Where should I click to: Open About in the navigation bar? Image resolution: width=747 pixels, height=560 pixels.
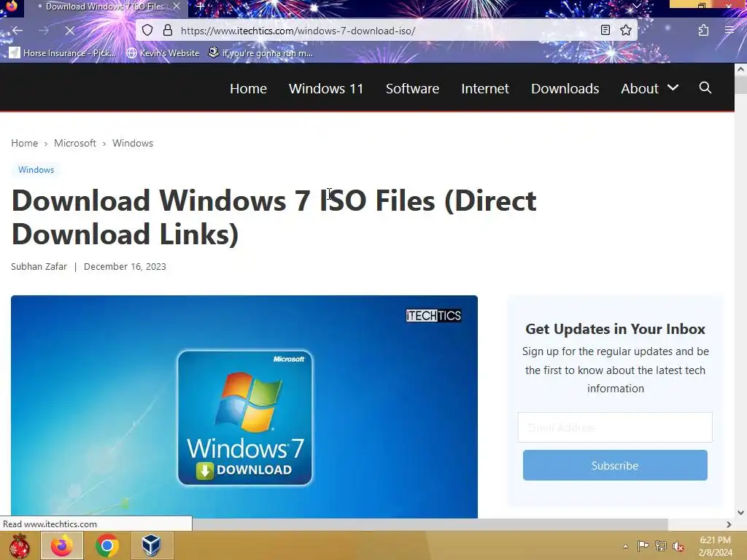coord(639,88)
